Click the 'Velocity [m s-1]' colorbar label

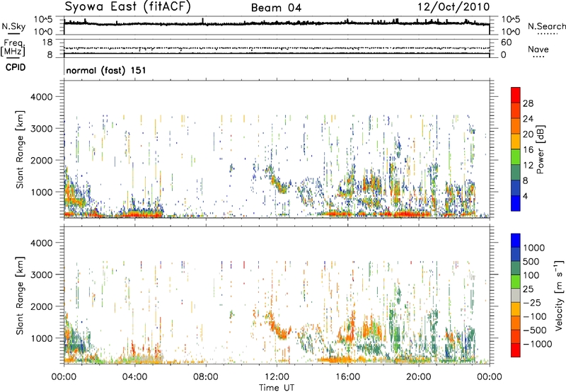559,295
